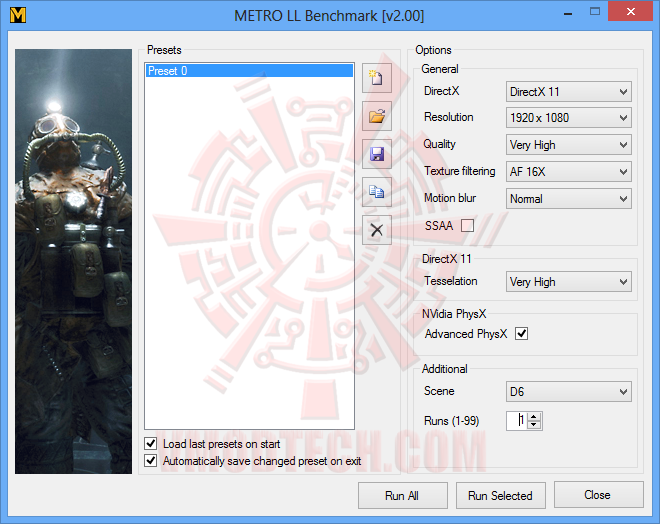
Task: Duplicate the preset using the copy icon
Action: (377, 192)
